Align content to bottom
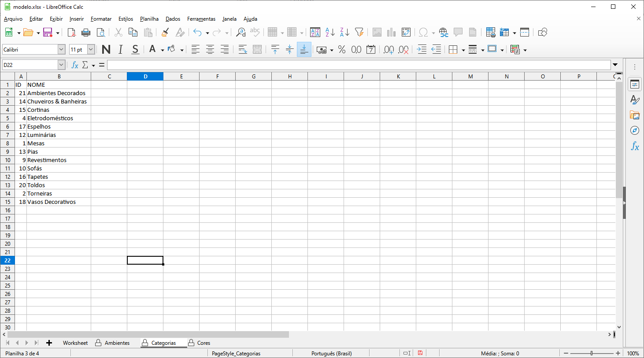The height and width of the screenshot is (358, 644). click(x=304, y=49)
